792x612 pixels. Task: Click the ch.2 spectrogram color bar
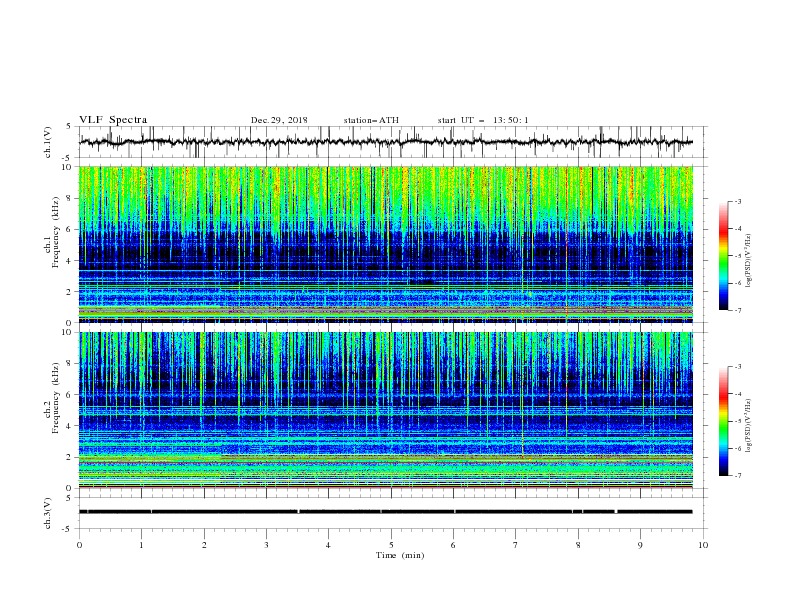point(723,421)
